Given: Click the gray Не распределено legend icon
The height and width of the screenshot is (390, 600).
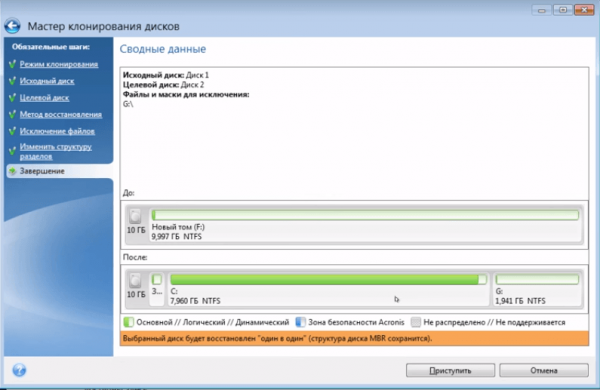Looking at the screenshot, I should point(416,322).
